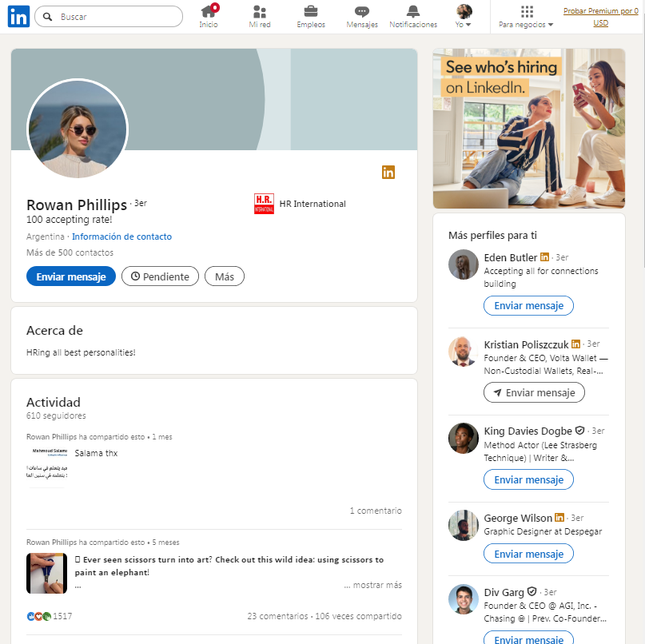Click 1 comentario link
Viewport: 645px width, 644px height.
point(376,511)
